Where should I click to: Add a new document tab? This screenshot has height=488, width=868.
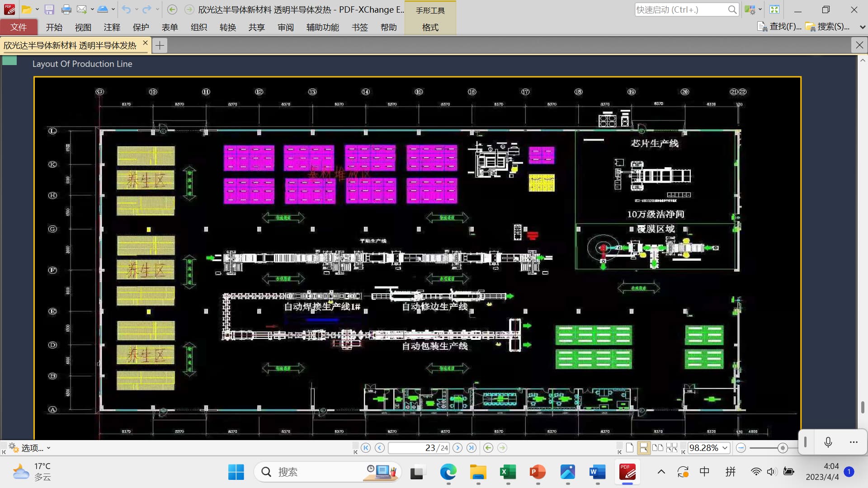[160, 45]
